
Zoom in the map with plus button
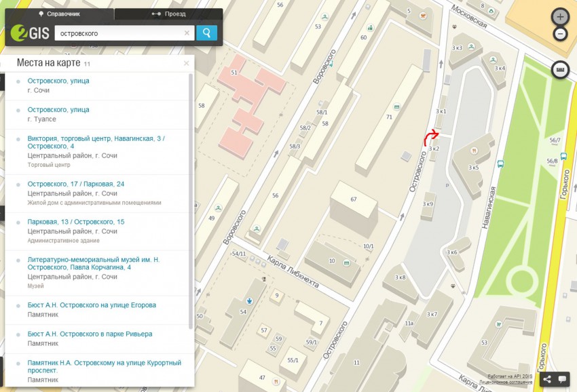pyautogui.click(x=560, y=17)
